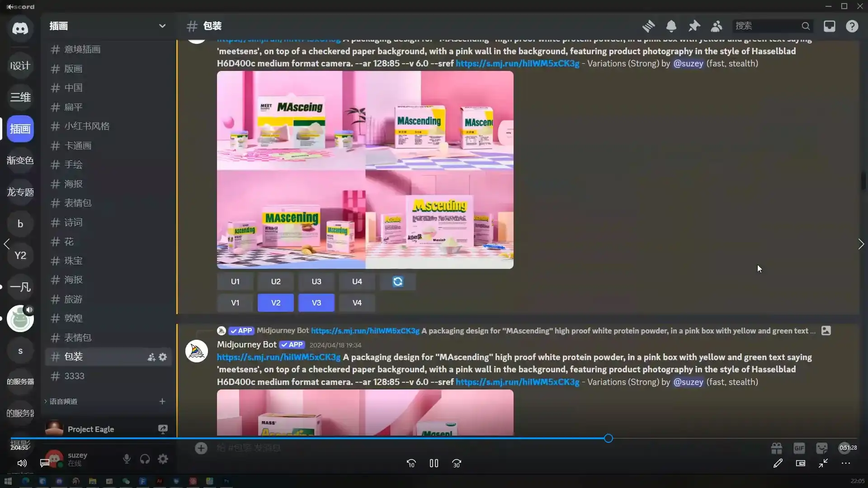Click the help question mark icon
The image size is (868, 488).
[x=852, y=26]
